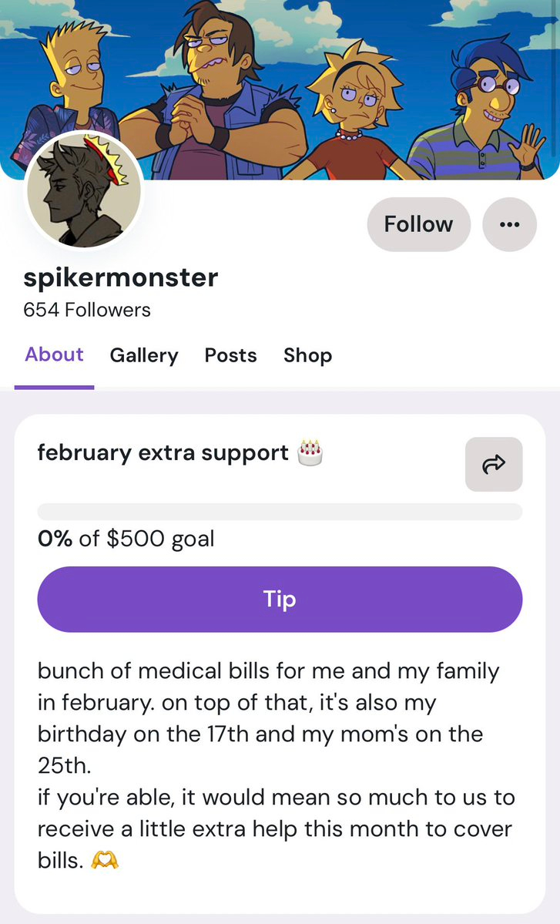Click the 'february extra support' goal title
Screen dimensions: 560x924
(163, 452)
